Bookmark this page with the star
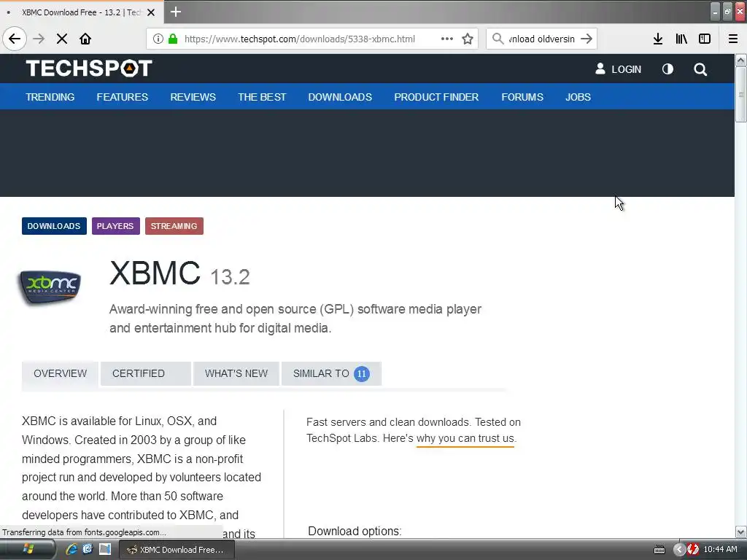The width and height of the screenshot is (747, 560). [x=468, y=39]
